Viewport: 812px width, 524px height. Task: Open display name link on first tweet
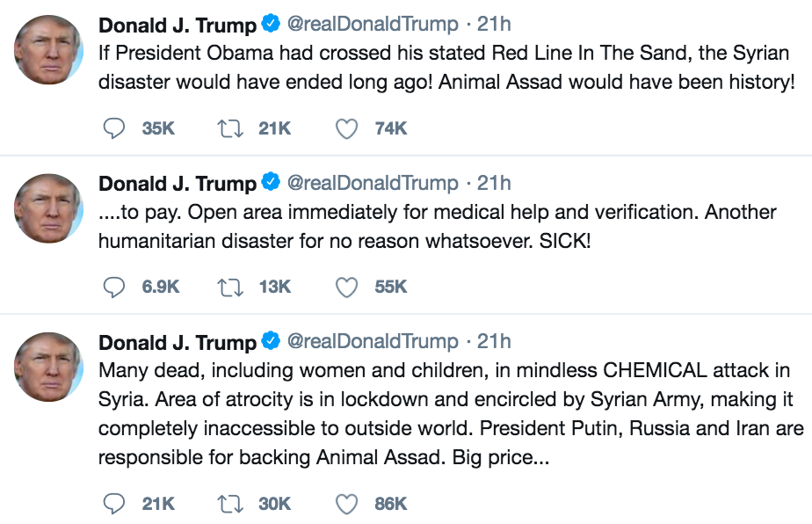(178, 24)
